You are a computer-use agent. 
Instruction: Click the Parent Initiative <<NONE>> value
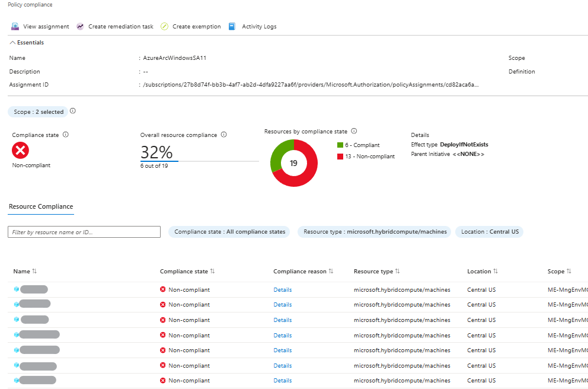pos(468,154)
